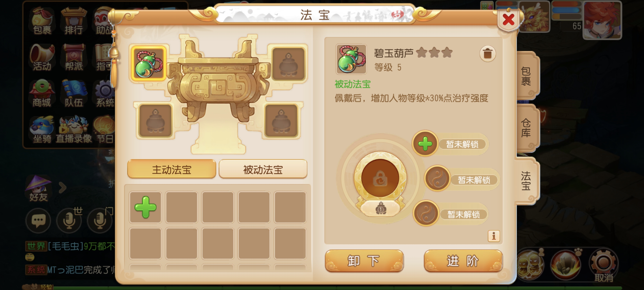This screenshot has width=644, height=290.
Task: Click the trash can delete icon
Action: click(x=487, y=53)
